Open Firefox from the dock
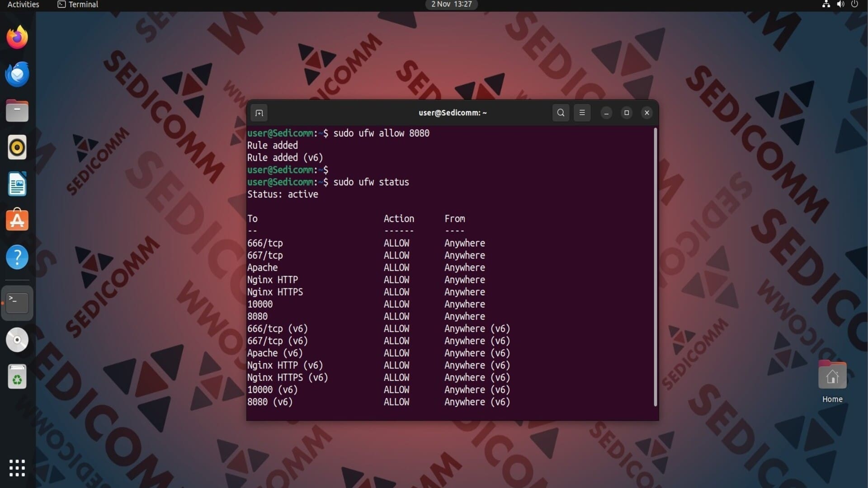Image resolution: width=868 pixels, height=488 pixels. (x=17, y=37)
